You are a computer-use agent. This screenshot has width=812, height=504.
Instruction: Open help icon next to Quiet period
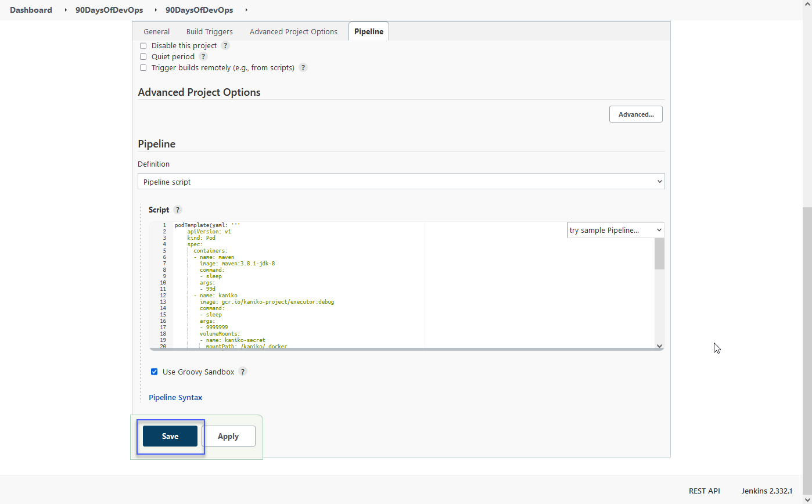[x=203, y=57]
